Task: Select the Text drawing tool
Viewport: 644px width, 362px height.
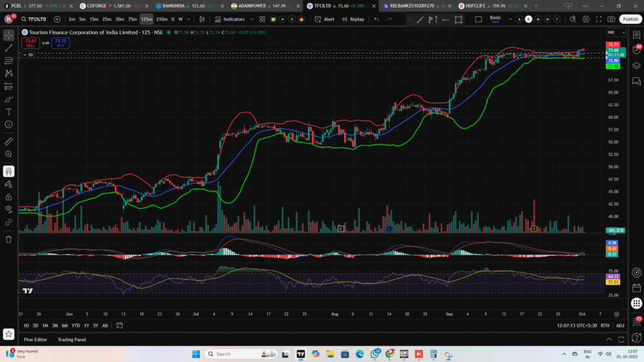Action: point(9,111)
